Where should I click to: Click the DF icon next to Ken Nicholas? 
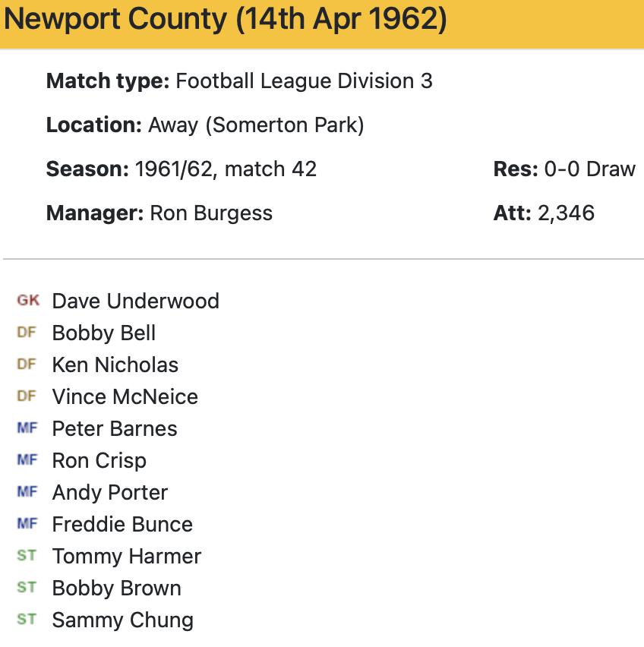point(27,365)
